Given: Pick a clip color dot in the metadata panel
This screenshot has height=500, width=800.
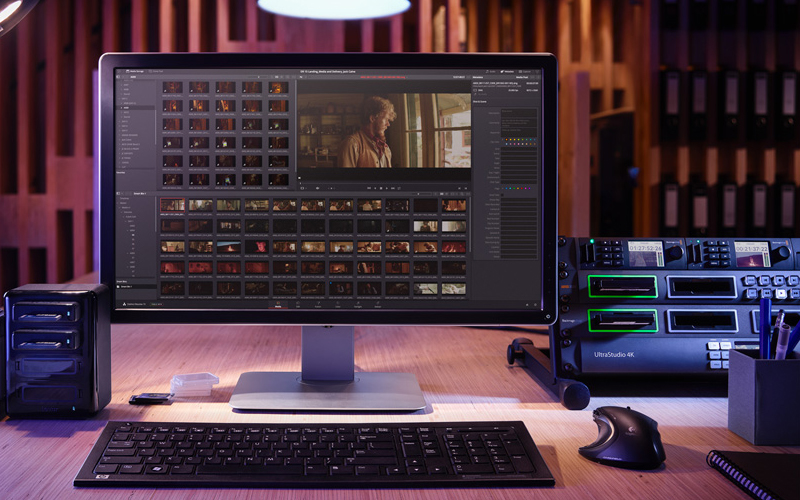Looking at the screenshot, I should (509, 137).
